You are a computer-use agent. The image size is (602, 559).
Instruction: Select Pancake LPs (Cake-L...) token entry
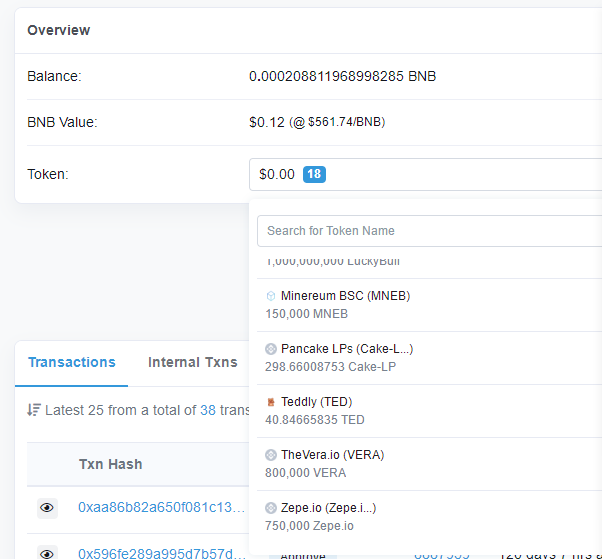(429, 358)
